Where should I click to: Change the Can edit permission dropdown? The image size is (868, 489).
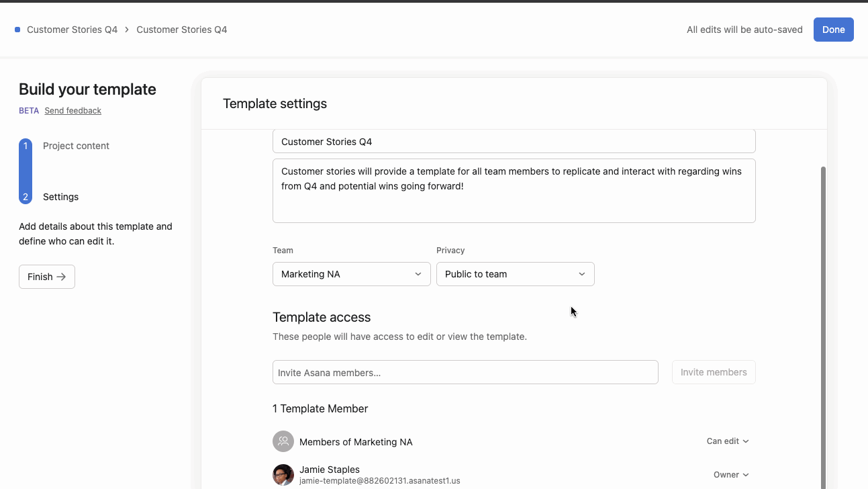coord(728,441)
